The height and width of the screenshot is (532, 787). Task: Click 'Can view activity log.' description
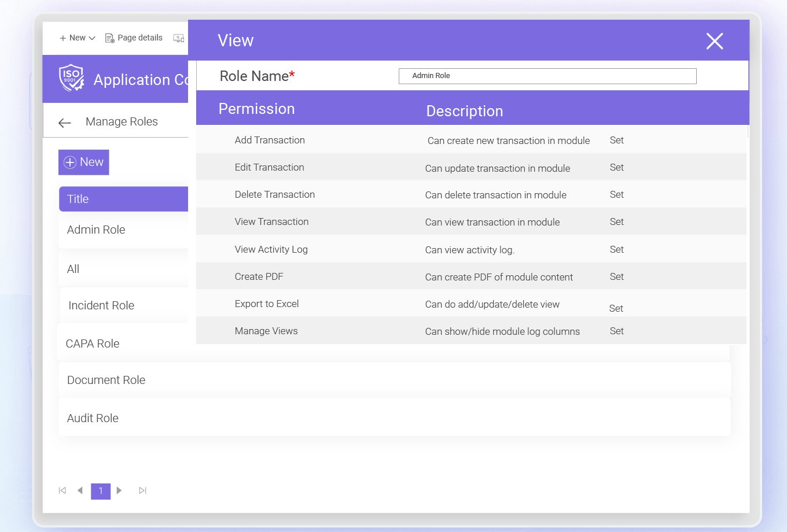tap(470, 250)
